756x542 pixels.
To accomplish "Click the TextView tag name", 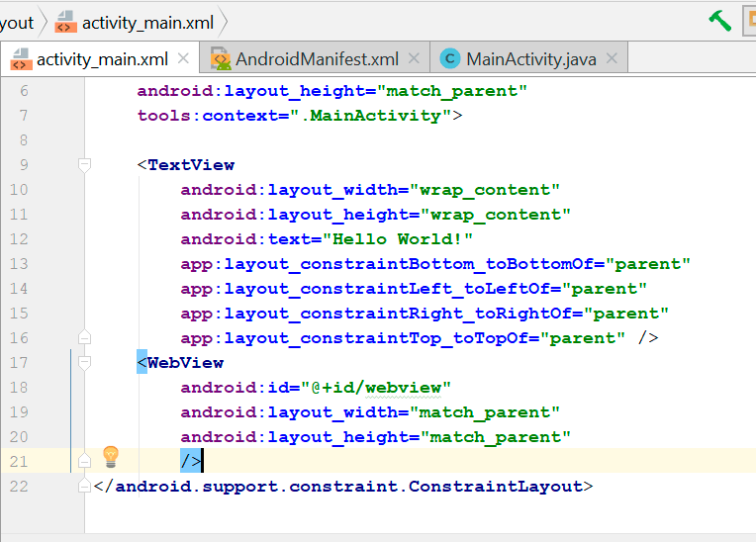I will pos(191,165).
